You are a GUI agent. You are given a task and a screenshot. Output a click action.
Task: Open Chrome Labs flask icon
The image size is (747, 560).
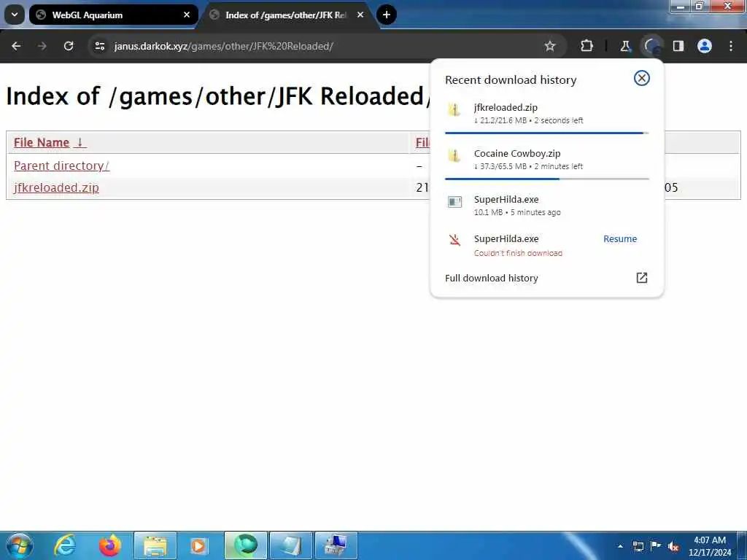(625, 46)
